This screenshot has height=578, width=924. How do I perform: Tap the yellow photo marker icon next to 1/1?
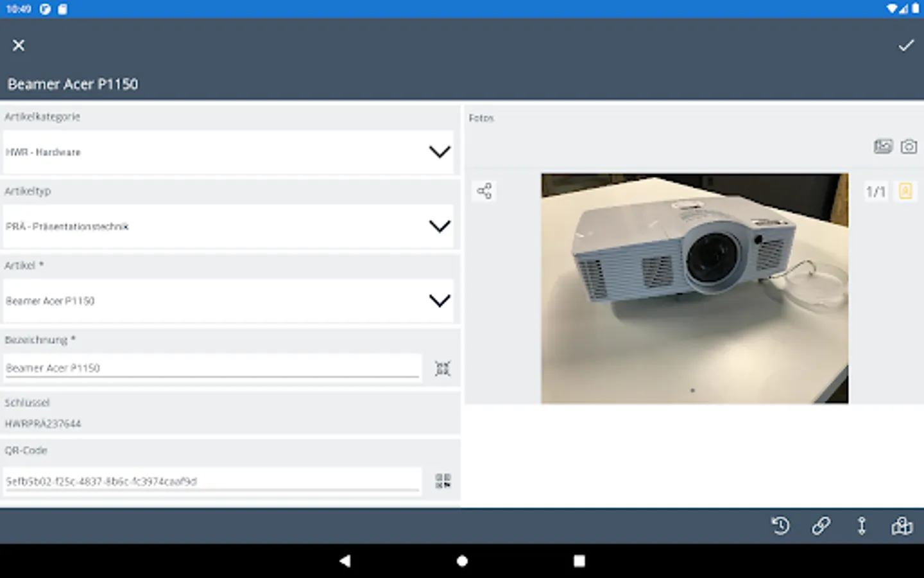point(905,191)
